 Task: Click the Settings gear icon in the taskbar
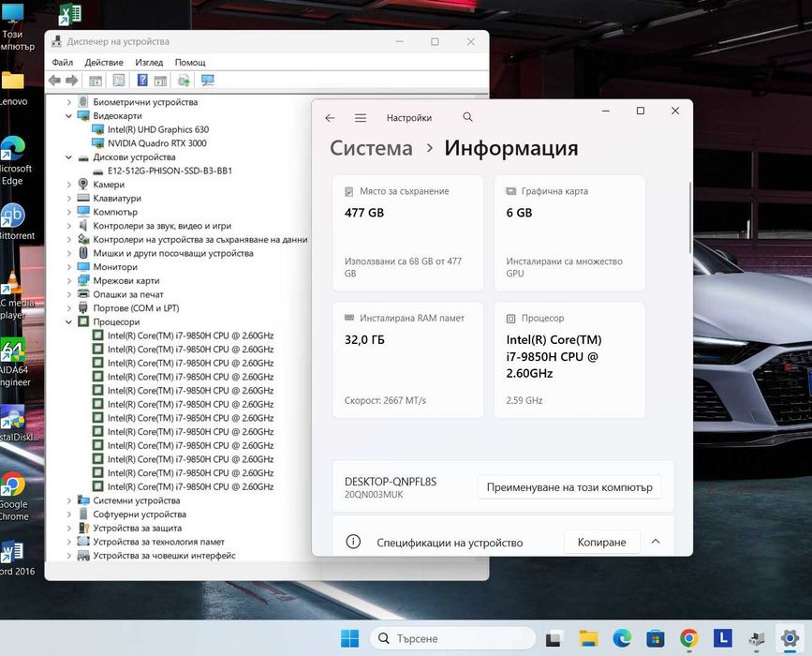point(790,638)
